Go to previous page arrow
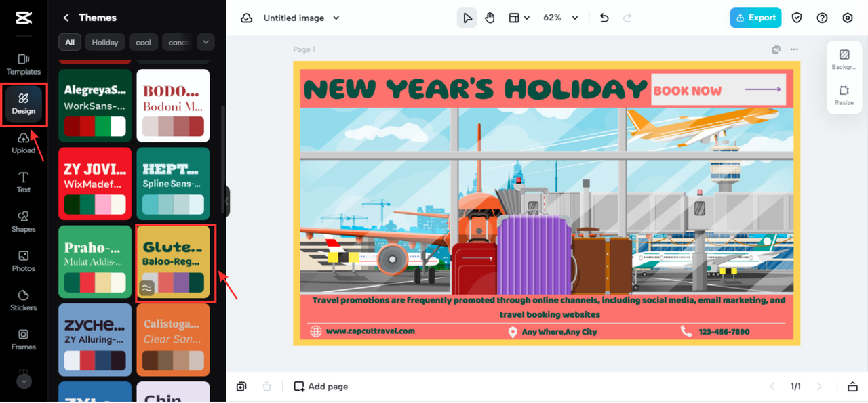Viewport: 868px width, 403px height. pyautogui.click(x=772, y=387)
